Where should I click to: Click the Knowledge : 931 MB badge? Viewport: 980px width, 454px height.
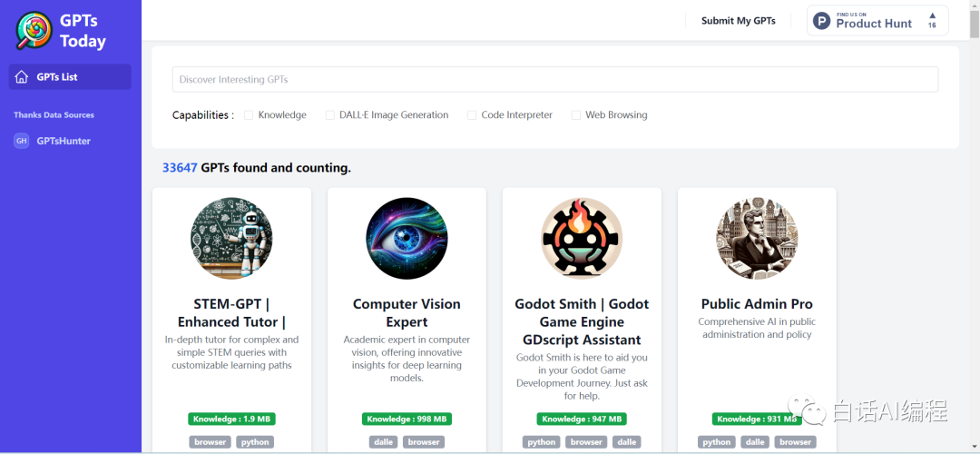[757, 419]
